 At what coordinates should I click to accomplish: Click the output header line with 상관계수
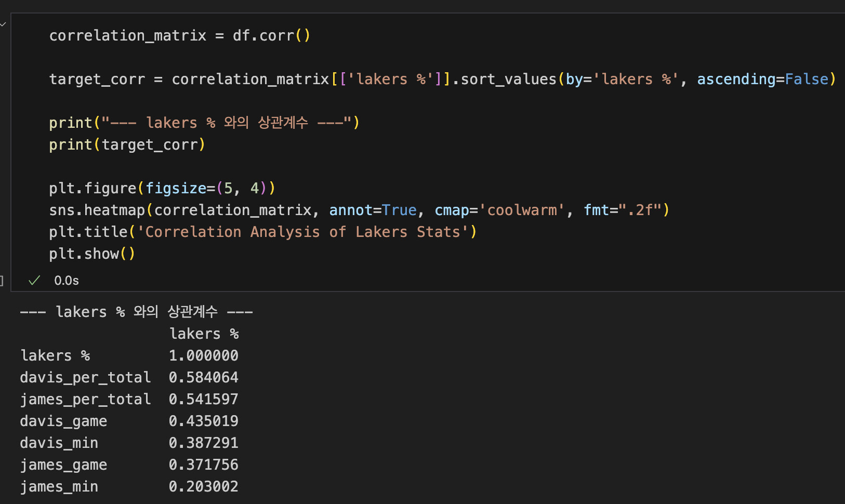pos(136,312)
